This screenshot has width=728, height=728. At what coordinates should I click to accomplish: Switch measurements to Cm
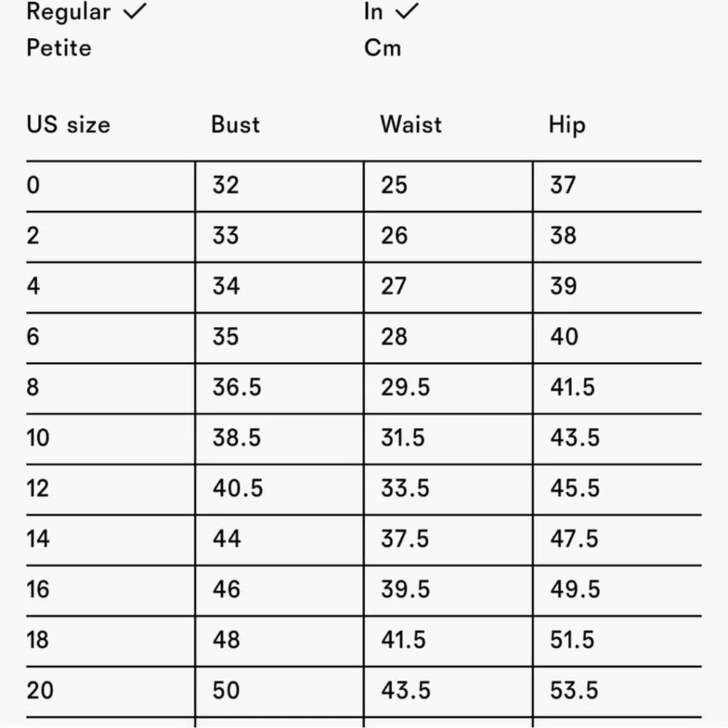383,48
